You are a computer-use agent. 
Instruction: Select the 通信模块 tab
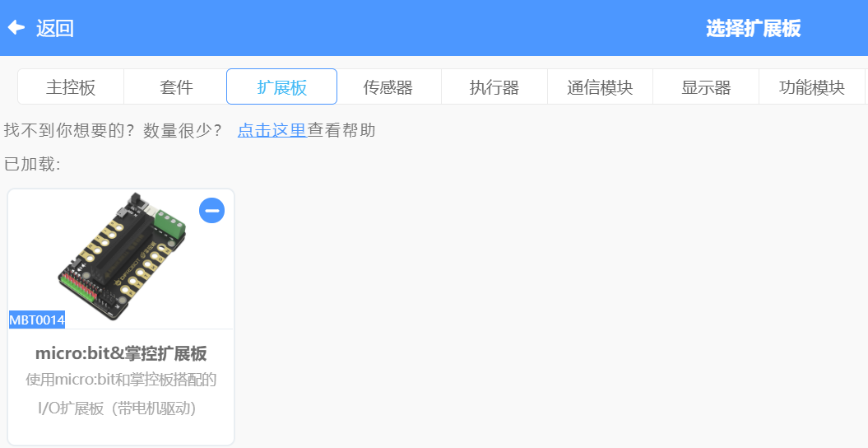(x=600, y=87)
